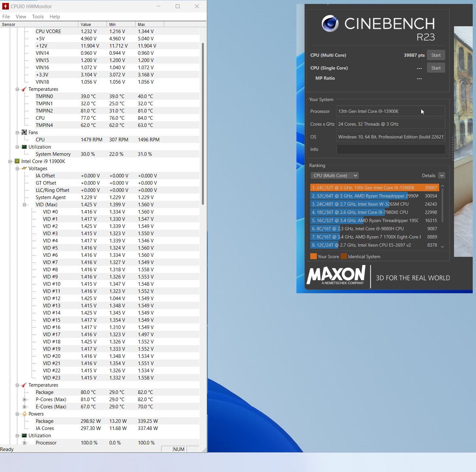Click the chip icon beside Intel Core i9 13900K
Viewport: 476px width, 472px height.
(17, 161)
